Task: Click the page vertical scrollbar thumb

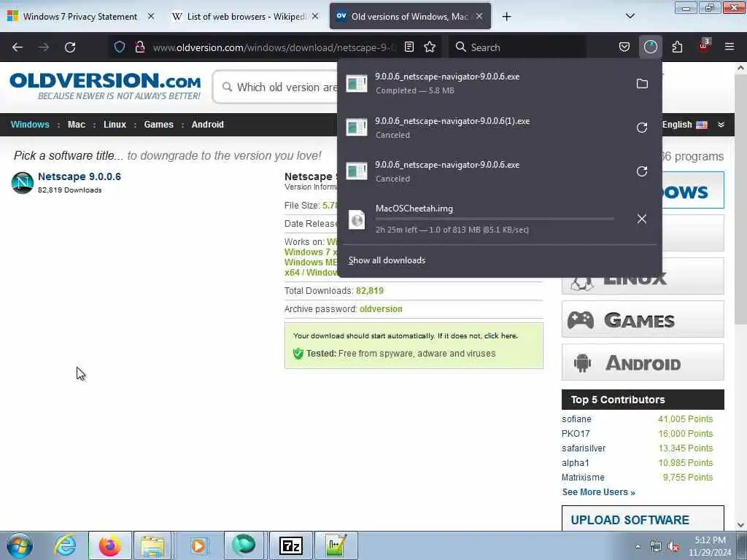Action: 740,200
